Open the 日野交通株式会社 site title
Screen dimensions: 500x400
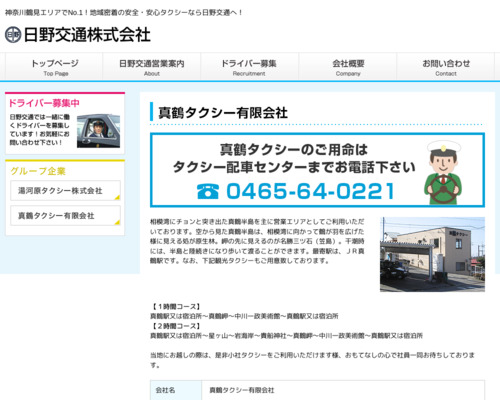pos(87,35)
